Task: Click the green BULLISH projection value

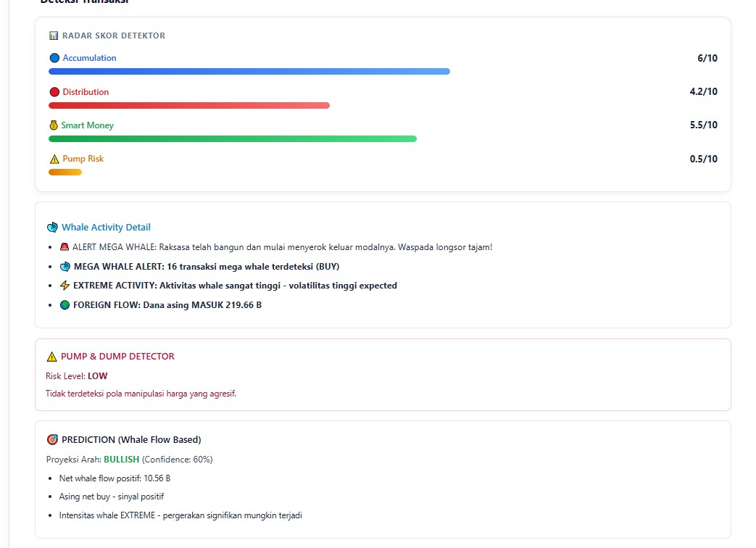Action: click(122, 460)
